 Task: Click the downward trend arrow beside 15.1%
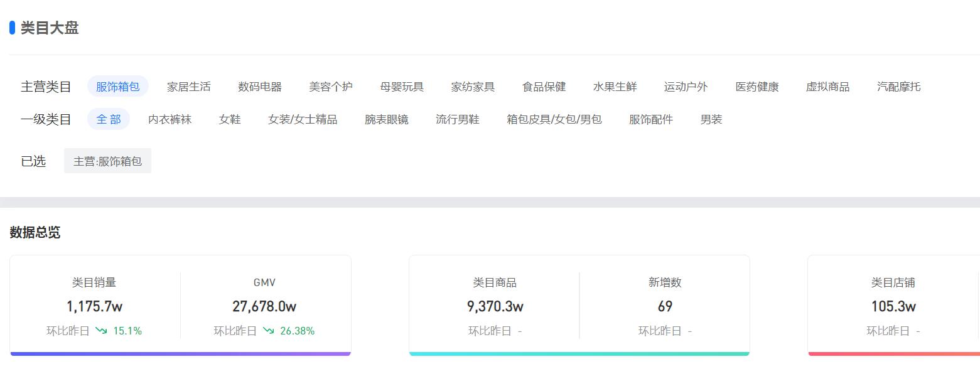click(100, 331)
